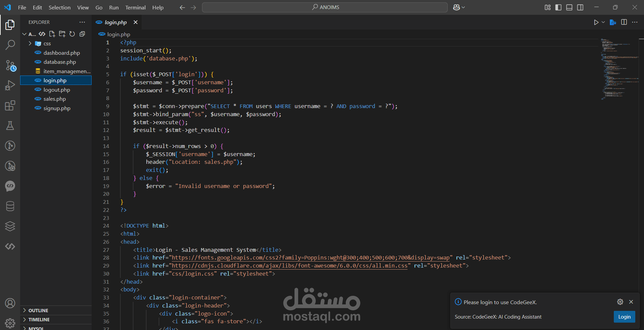Select login.php in Explorer tree

[x=56, y=81]
